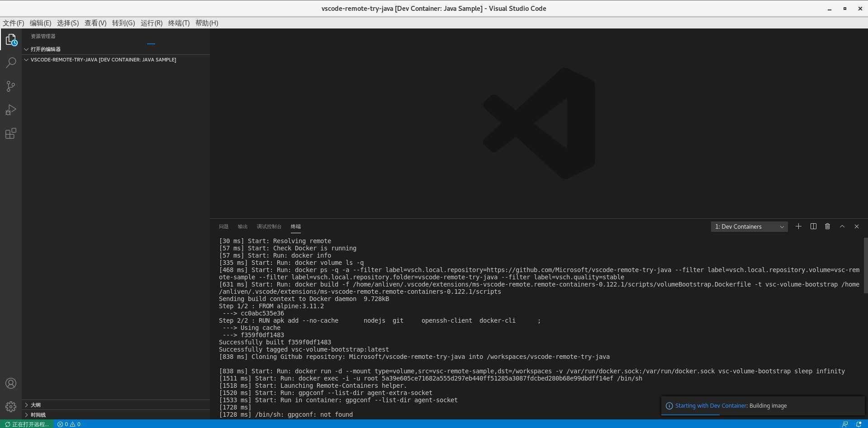
Task: Maximize the Visual Studio Code window
Action: [844, 9]
